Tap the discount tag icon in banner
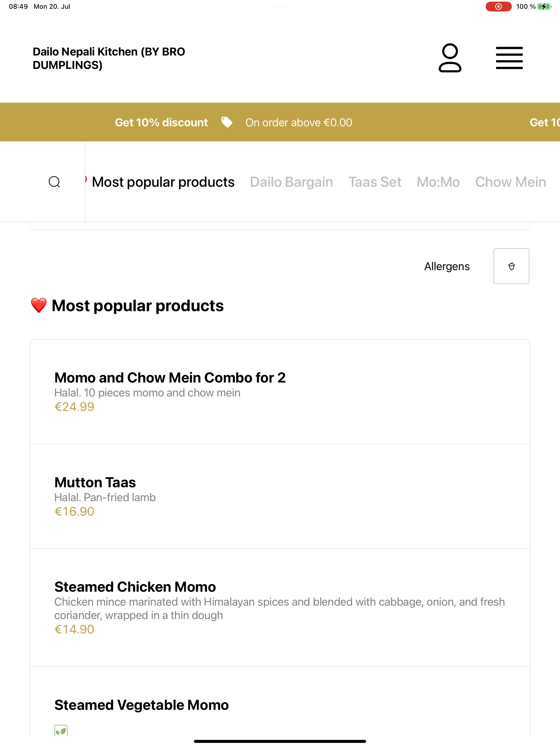The height and width of the screenshot is (747, 560). pos(227,122)
